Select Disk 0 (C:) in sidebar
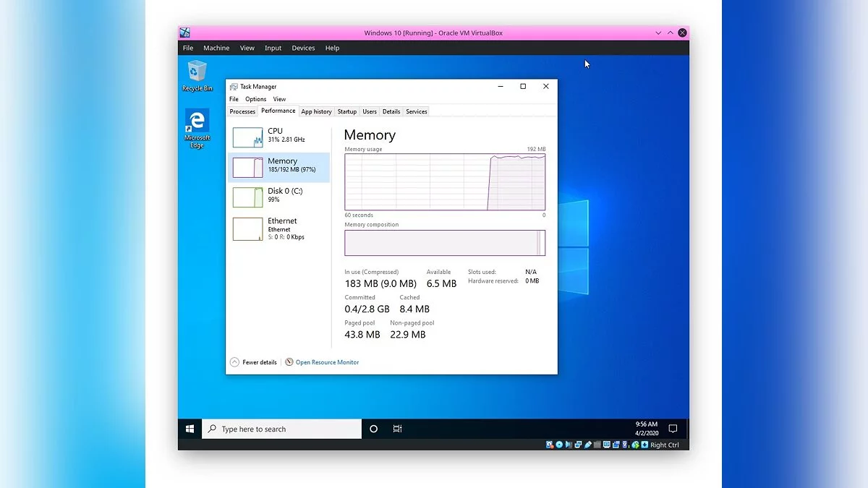Screen dimensions: 868x488 tap(279, 196)
